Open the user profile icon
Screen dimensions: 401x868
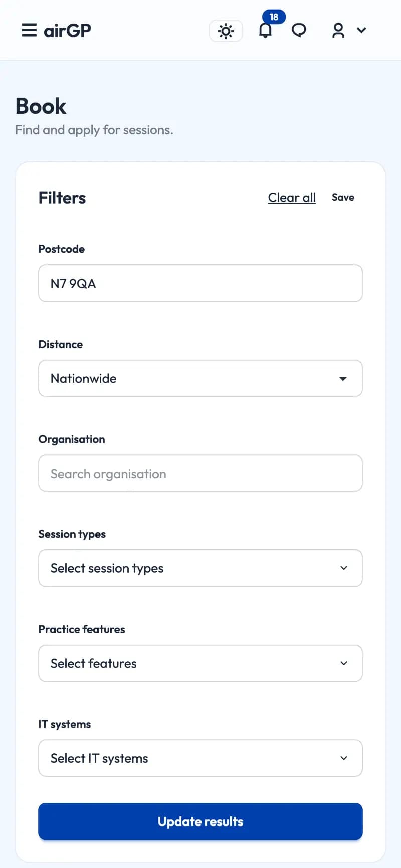tap(338, 30)
